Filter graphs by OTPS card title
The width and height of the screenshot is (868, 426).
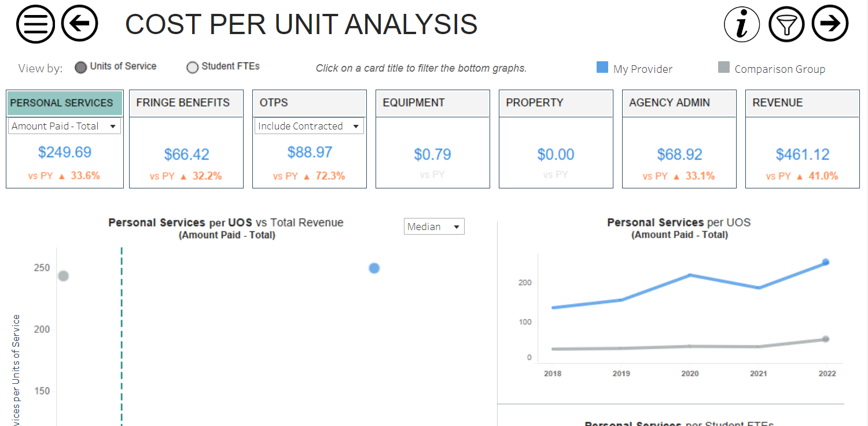pyautogui.click(x=274, y=103)
